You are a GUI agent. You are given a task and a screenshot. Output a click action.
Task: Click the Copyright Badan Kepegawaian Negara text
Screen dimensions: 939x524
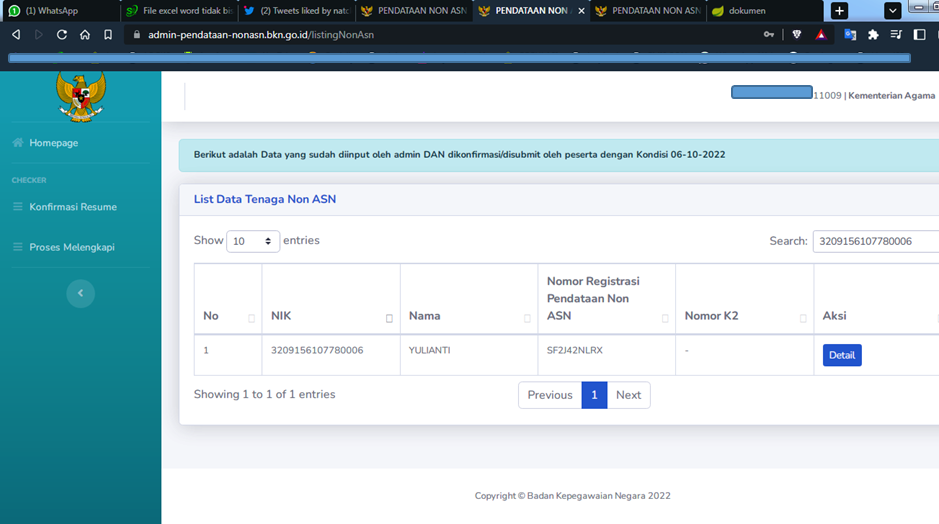tap(573, 496)
